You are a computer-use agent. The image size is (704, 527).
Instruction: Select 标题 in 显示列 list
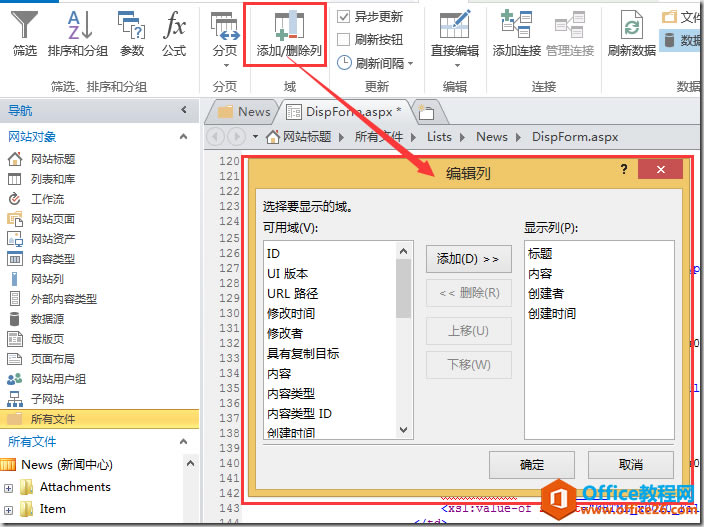pos(540,254)
